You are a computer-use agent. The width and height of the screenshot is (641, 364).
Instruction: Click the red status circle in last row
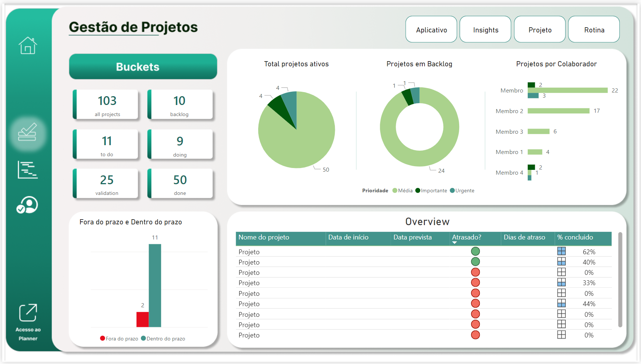tap(475, 335)
